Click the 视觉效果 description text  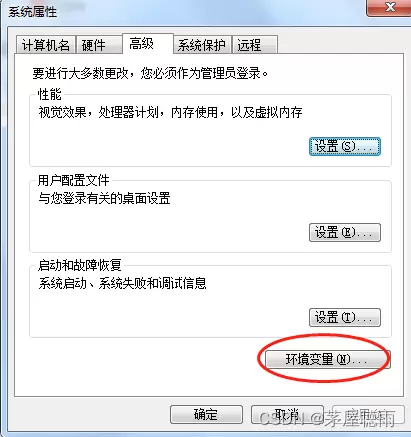(x=170, y=112)
